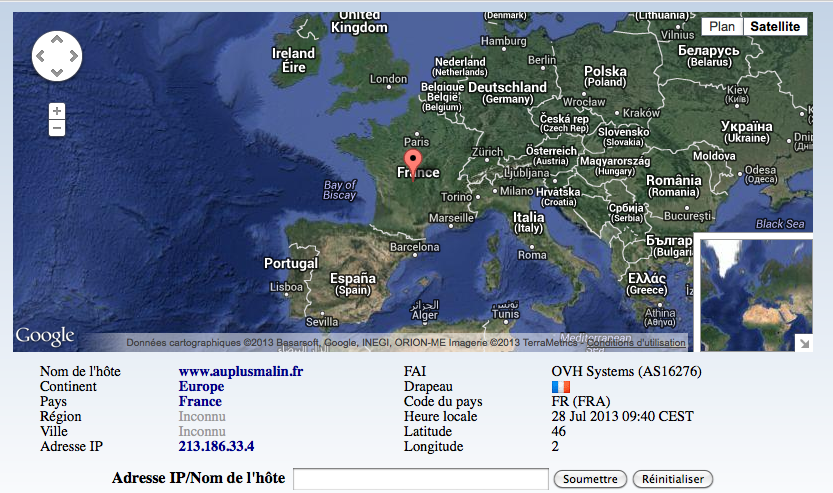Pan the map down with bottom arrow
Viewport: 833px width, 493px height.
point(57,72)
